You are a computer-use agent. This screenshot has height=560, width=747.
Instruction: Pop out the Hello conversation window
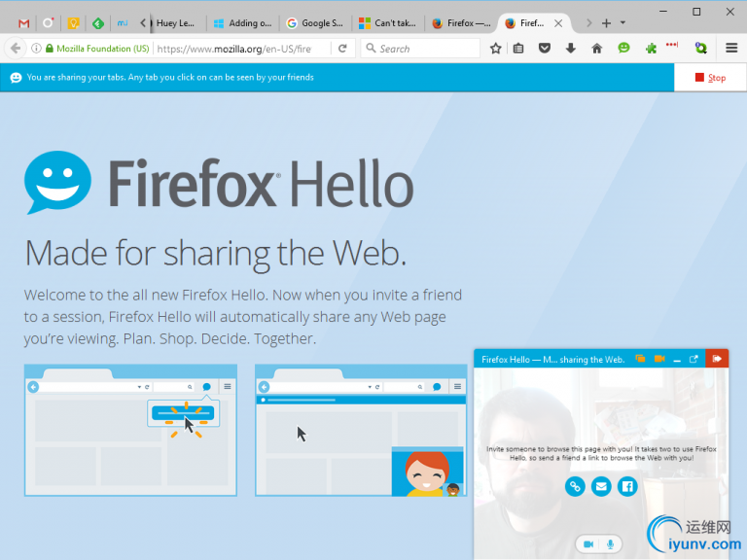pos(694,359)
